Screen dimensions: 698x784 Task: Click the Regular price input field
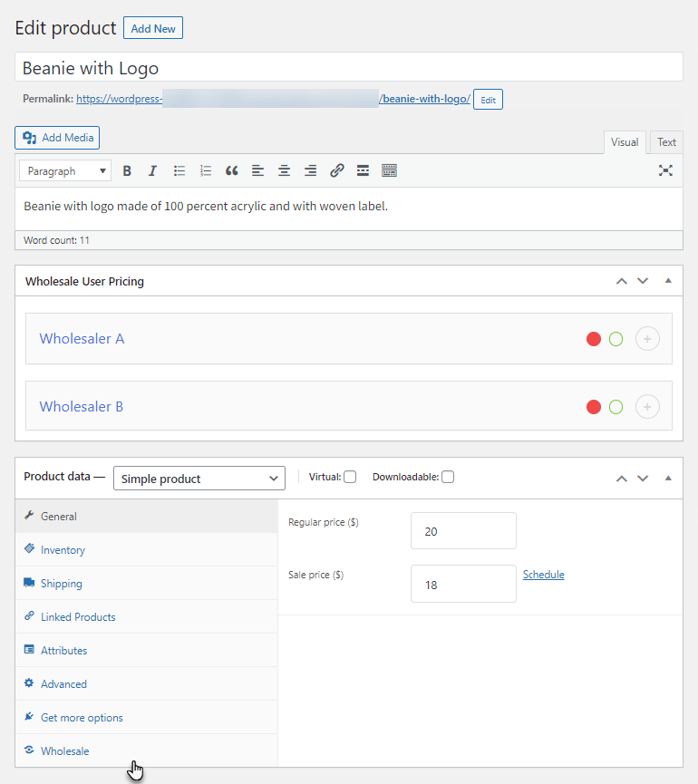coord(463,531)
